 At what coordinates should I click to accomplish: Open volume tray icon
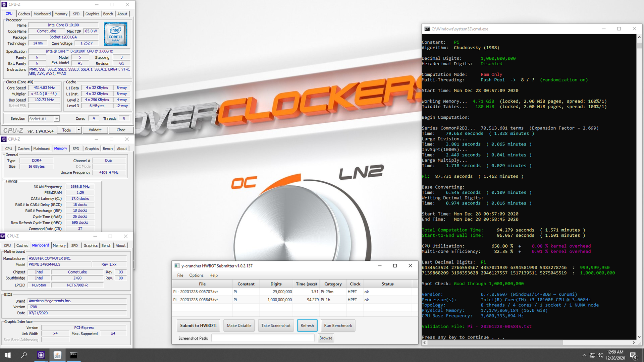[x=600, y=355]
